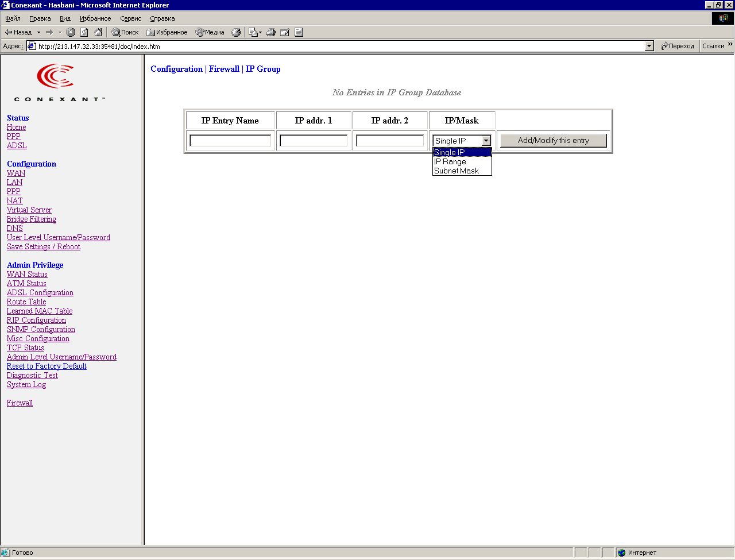Open the Файл menu

coord(13,18)
